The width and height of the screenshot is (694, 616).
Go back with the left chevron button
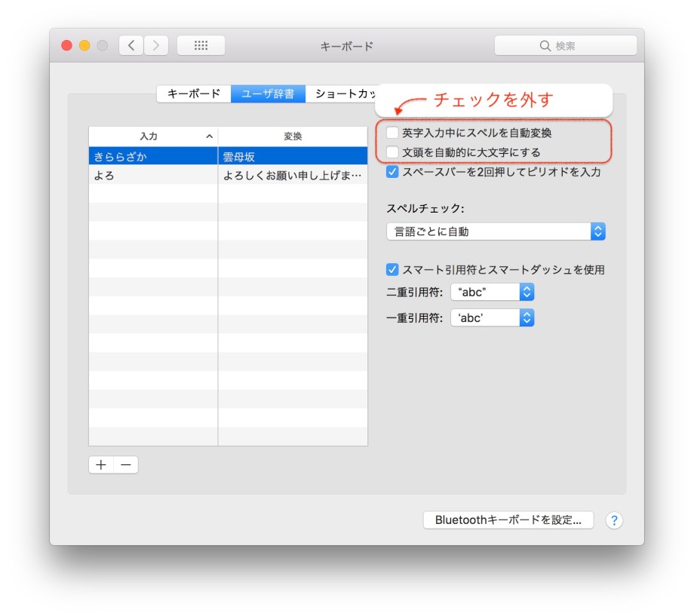pyautogui.click(x=131, y=45)
